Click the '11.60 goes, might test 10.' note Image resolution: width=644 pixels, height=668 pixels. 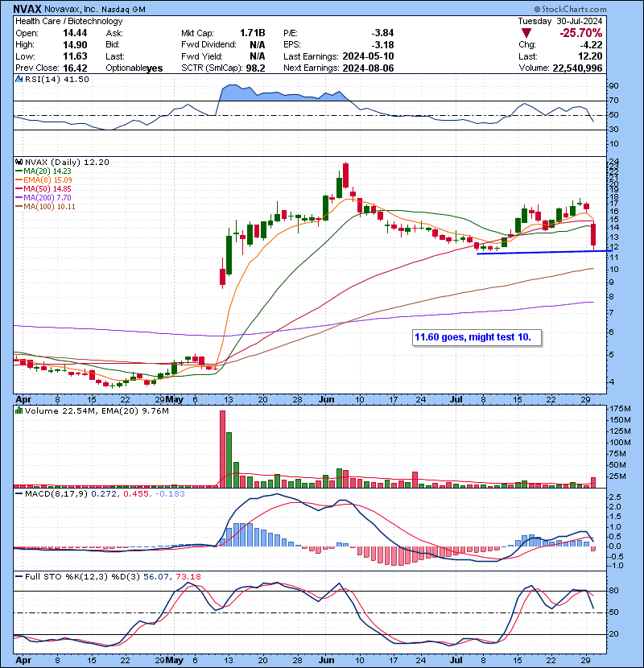point(473,337)
